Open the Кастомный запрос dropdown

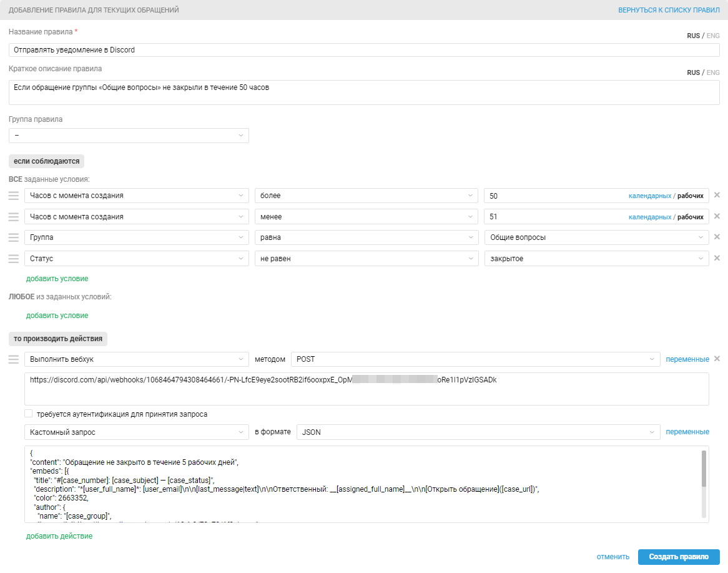137,432
